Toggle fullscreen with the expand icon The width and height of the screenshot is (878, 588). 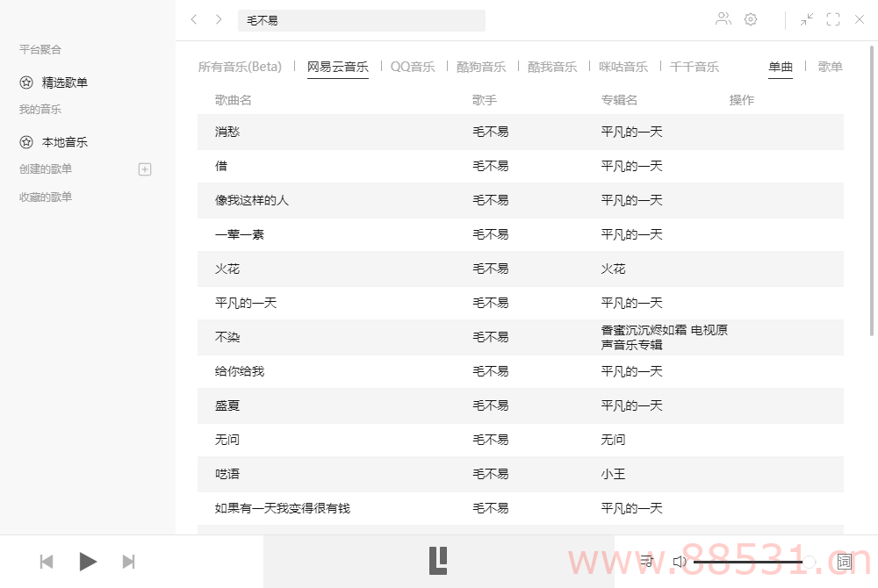pos(833,19)
